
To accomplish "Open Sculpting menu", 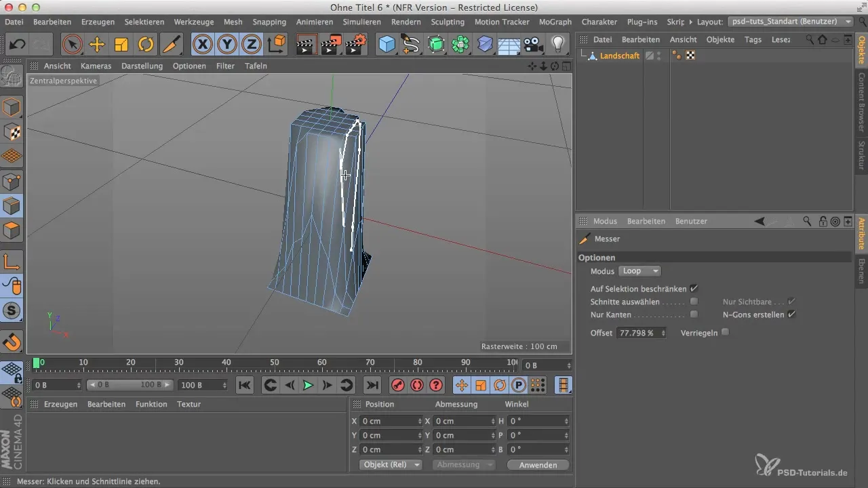I will point(448,22).
